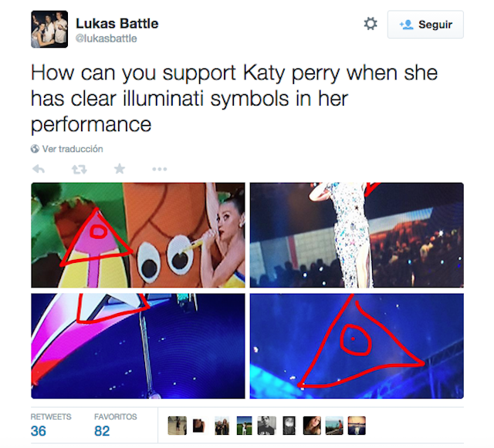Open the gear settings menu
The width and height of the screenshot is (494, 448).
(370, 24)
